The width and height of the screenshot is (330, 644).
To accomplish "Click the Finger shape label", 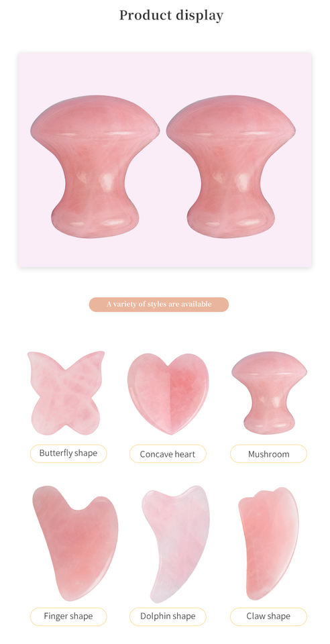I will [x=68, y=616].
